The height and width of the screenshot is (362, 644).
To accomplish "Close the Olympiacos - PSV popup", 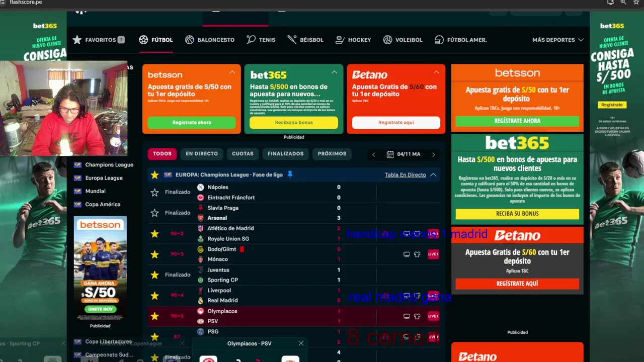I will pyautogui.click(x=301, y=343).
